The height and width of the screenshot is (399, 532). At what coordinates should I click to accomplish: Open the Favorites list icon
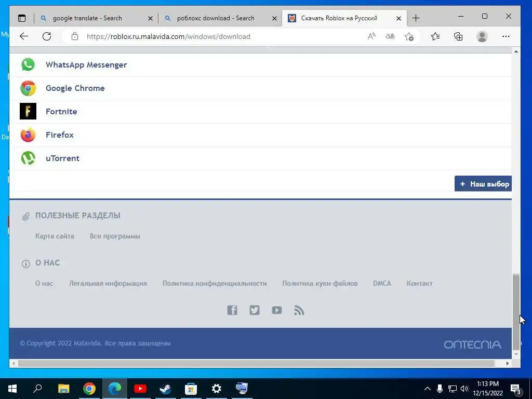(x=435, y=36)
